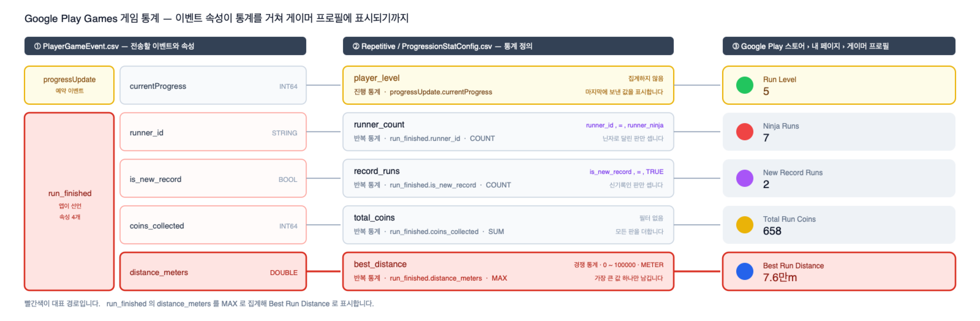This screenshot has width=980, height=321.
Task: Click run_finished.runner_id COUNT text
Action: [x=442, y=138]
